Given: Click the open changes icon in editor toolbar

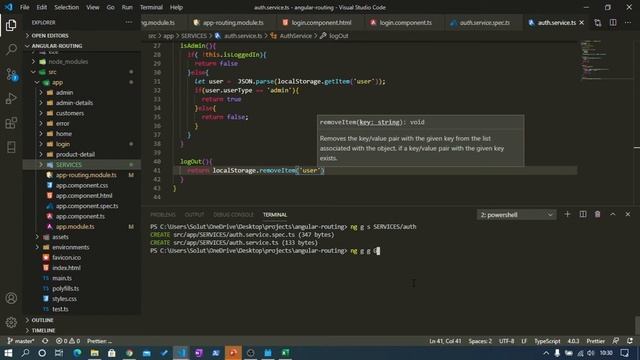Looking at the screenshot, I should point(598,23).
